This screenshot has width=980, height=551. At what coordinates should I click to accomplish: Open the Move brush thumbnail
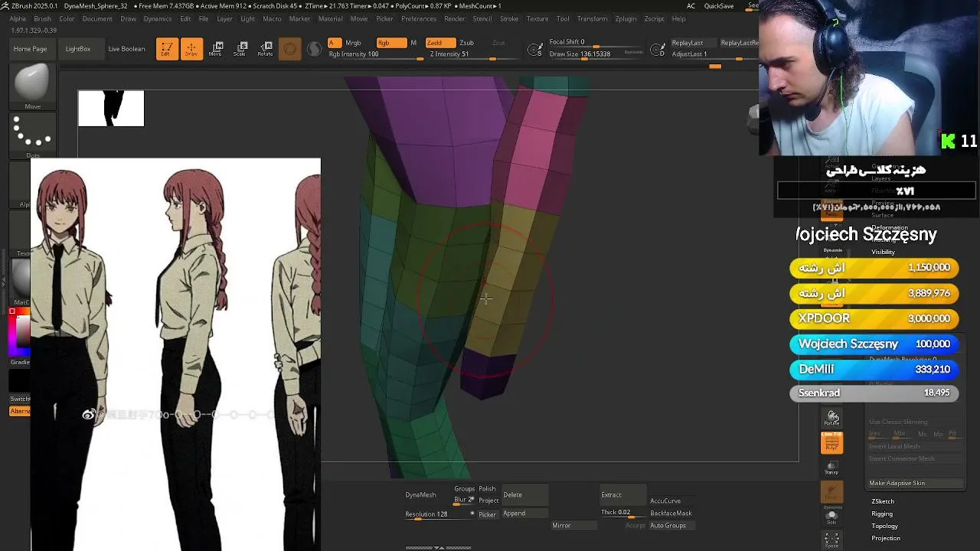click(32, 86)
